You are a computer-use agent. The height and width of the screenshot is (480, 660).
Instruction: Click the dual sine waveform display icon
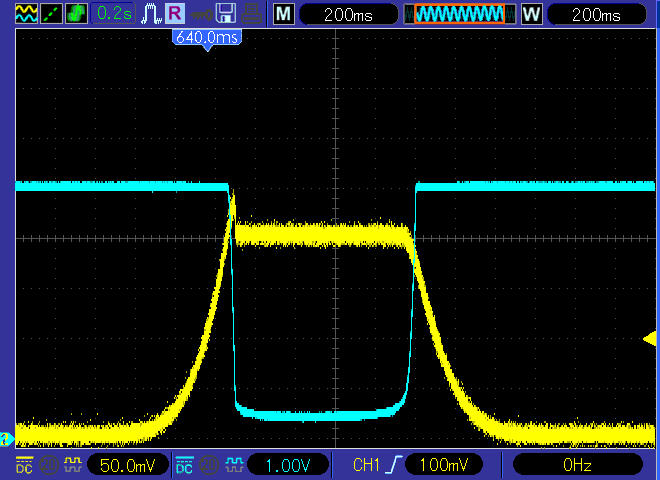point(26,13)
